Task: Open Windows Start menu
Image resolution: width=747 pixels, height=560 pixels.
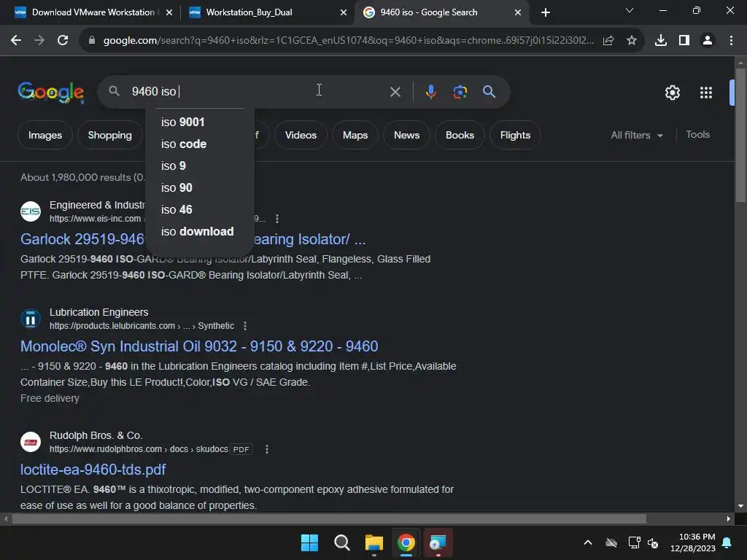Action: 309,542
